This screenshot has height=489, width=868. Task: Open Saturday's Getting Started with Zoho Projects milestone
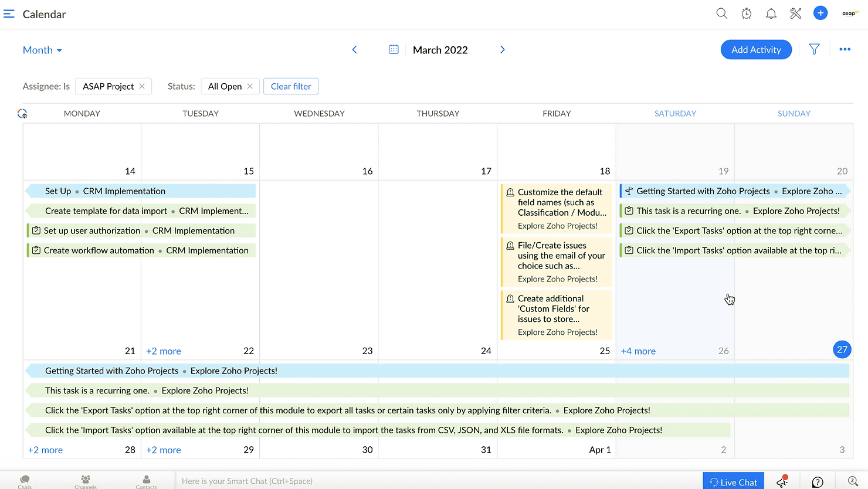click(x=735, y=191)
